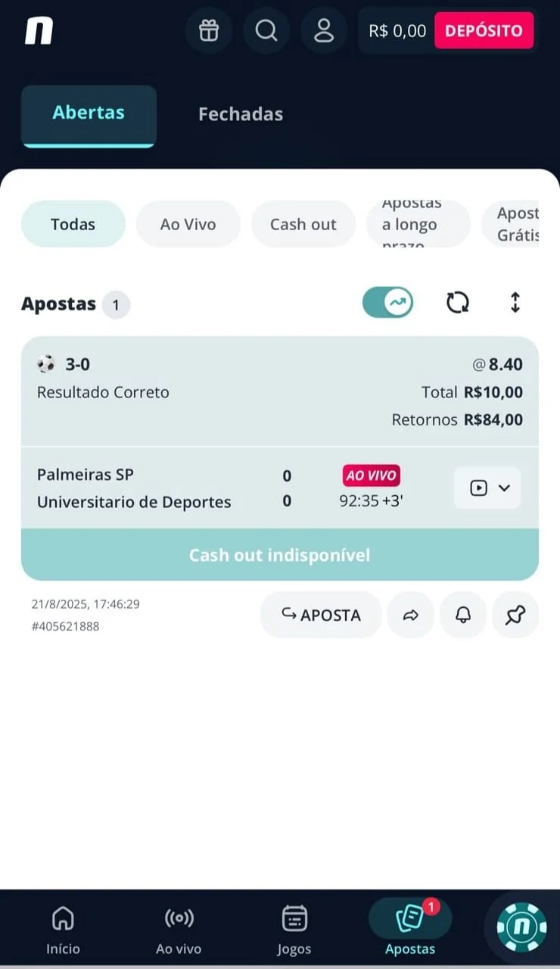Open the search icon
The image size is (560, 969).
click(x=266, y=30)
